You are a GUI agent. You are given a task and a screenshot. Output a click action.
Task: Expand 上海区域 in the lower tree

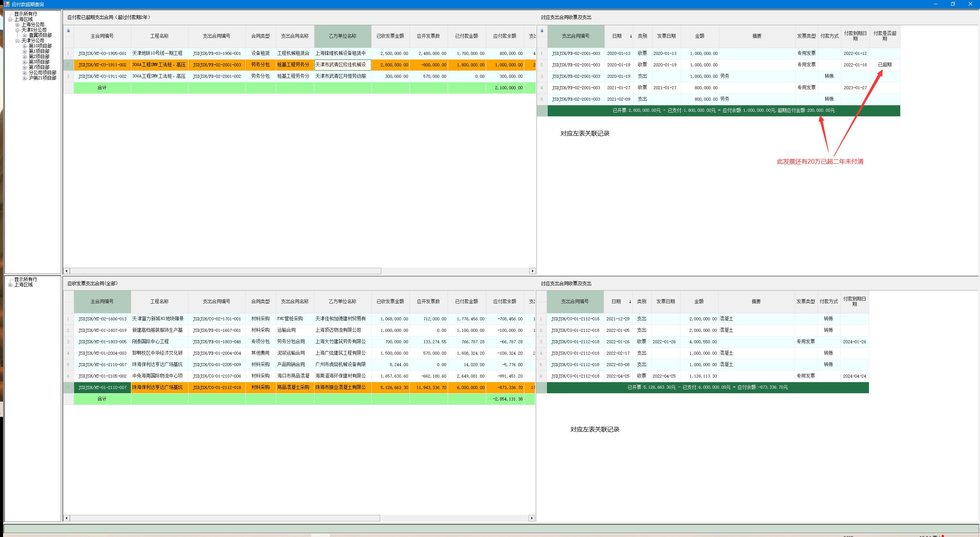[x=10, y=285]
